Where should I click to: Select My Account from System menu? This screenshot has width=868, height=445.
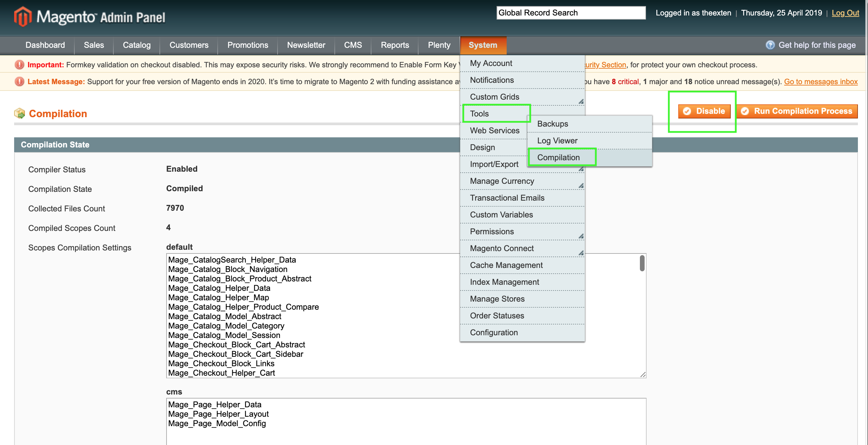(522, 63)
